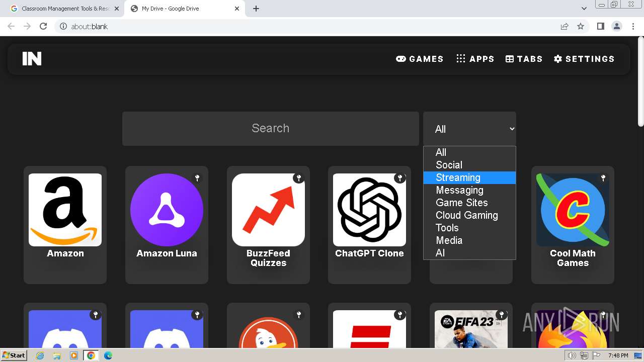Select Messaging in category list

tap(469, 190)
